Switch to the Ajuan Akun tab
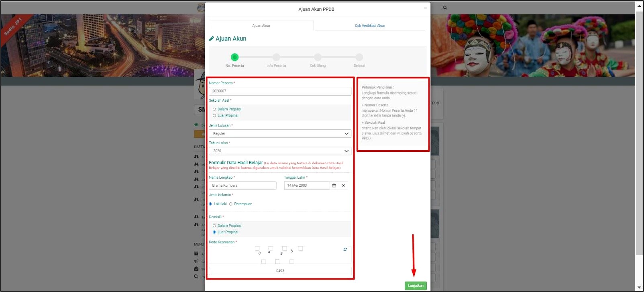The image size is (644, 292). pos(261,26)
